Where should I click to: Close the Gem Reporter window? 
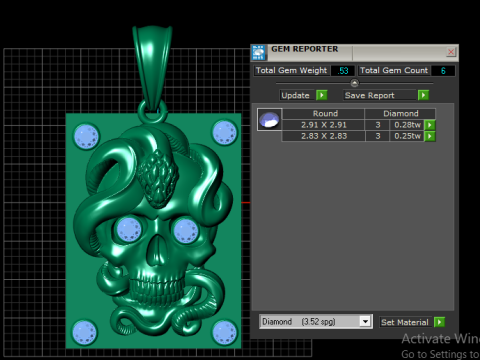point(451,52)
